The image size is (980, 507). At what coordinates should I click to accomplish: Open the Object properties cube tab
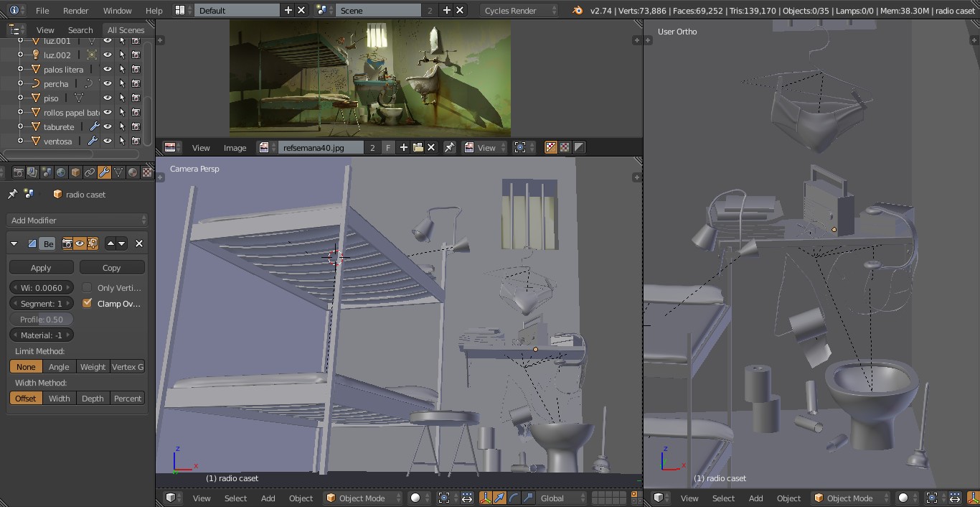tap(75, 172)
